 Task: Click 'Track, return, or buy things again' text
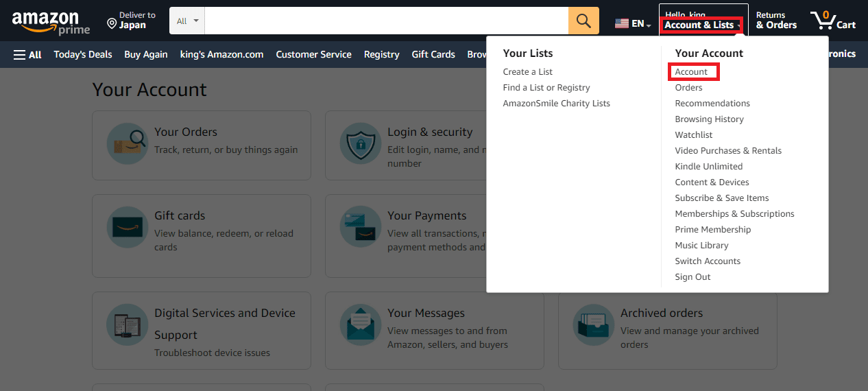(226, 150)
